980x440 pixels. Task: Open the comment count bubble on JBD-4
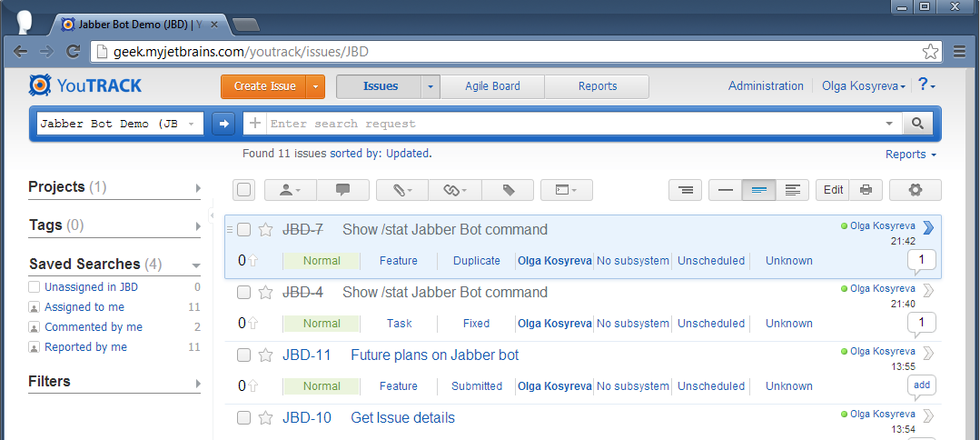coord(921,325)
